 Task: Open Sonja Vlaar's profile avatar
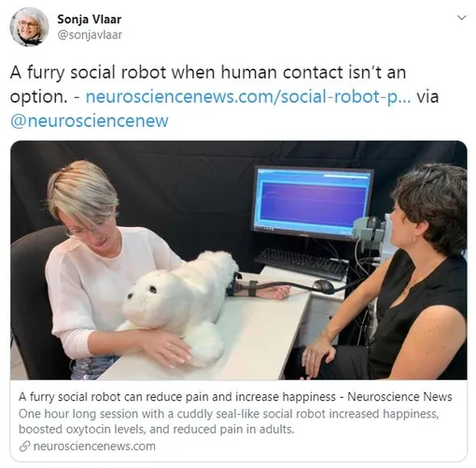point(29,27)
